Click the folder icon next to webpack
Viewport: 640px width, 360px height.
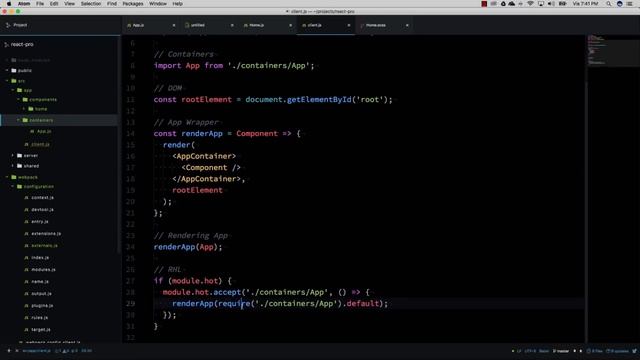(x=14, y=177)
